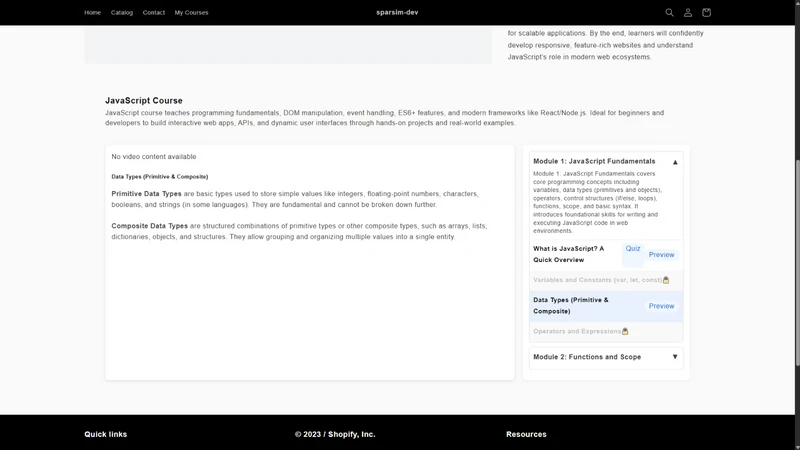The width and height of the screenshot is (800, 450).
Task: Click the Quick links footer heading
Action: click(x=106, y=434)
